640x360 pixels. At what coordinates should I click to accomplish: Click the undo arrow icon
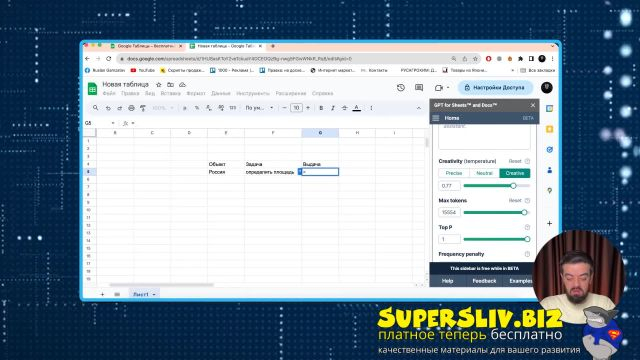[108, 108]
